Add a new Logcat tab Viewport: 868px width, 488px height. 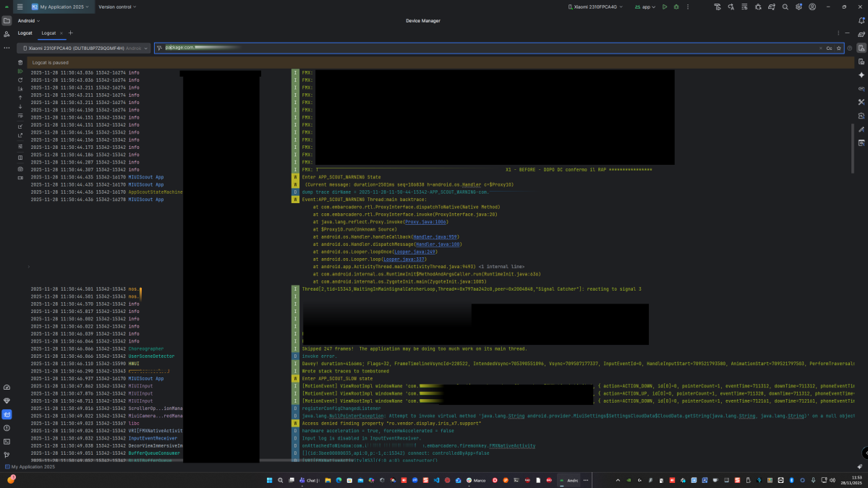point(71,33)
